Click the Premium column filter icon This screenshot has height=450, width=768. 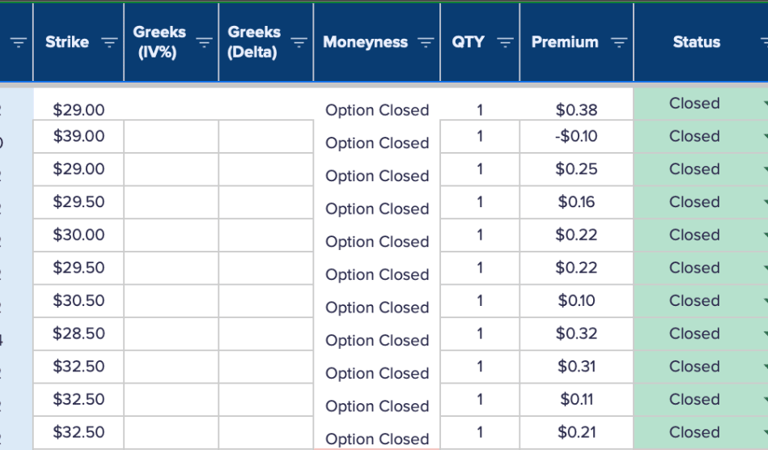click(x=619, y=42)
